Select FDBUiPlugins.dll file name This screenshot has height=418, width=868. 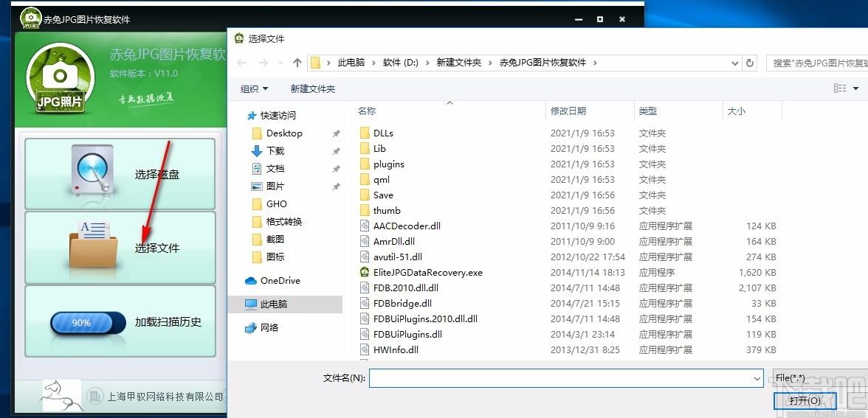[407, 335]
